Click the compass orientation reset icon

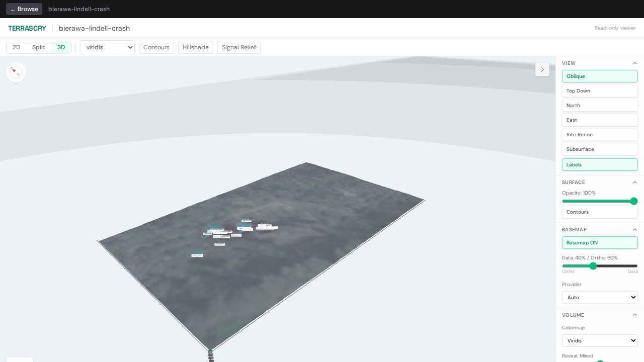(16, 72)
